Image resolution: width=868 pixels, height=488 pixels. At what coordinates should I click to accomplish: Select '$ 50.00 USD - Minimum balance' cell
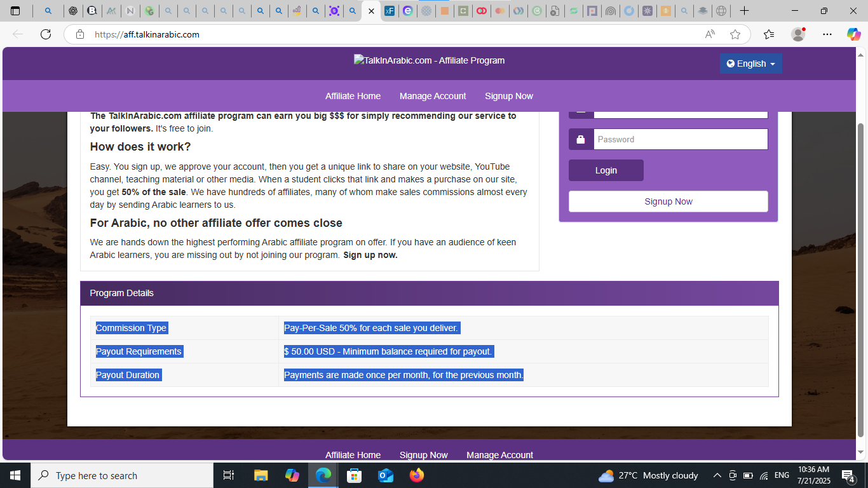[x=524, y=351]
